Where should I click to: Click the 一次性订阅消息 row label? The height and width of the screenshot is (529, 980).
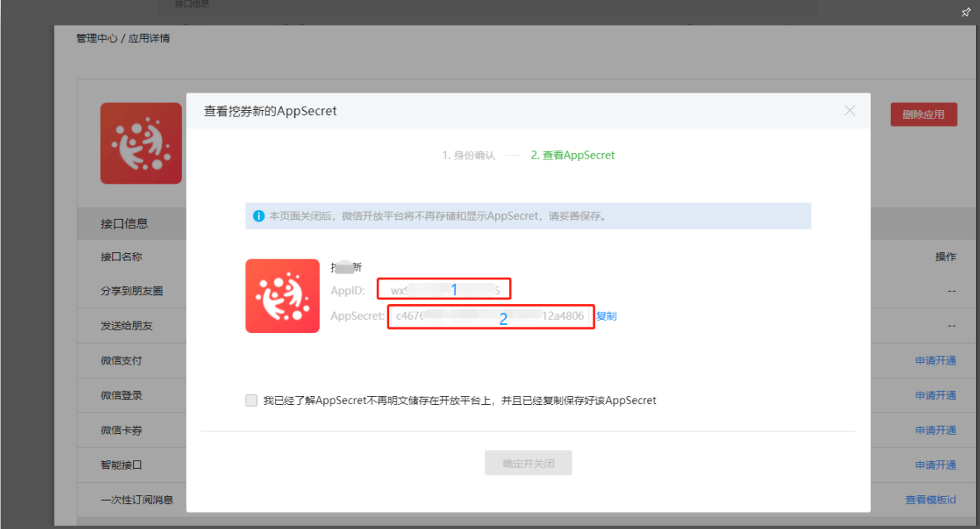[137, 499]
